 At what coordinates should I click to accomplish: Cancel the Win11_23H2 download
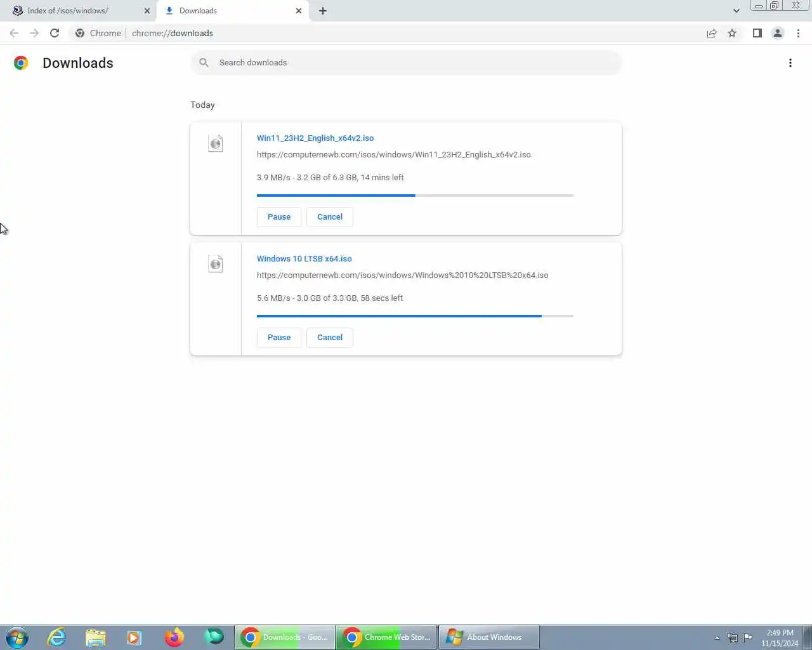click(330, 217)
